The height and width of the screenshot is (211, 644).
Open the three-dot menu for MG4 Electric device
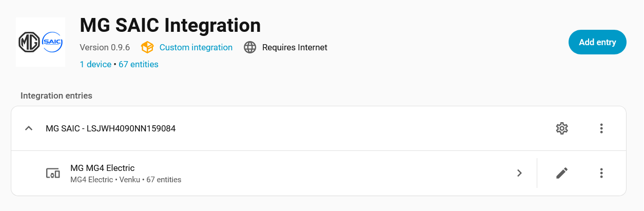point(601,174)
